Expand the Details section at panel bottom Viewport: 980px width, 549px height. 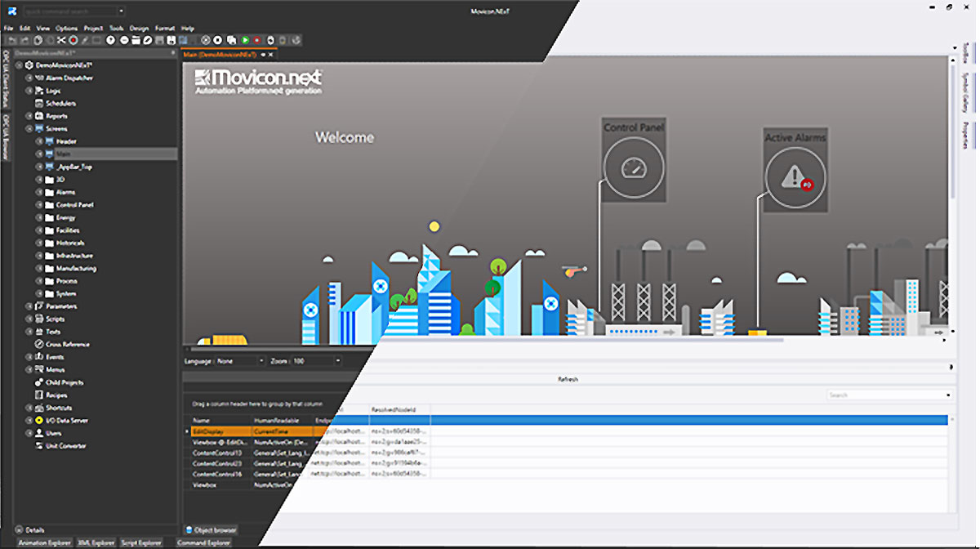click(x=19, y=529)
